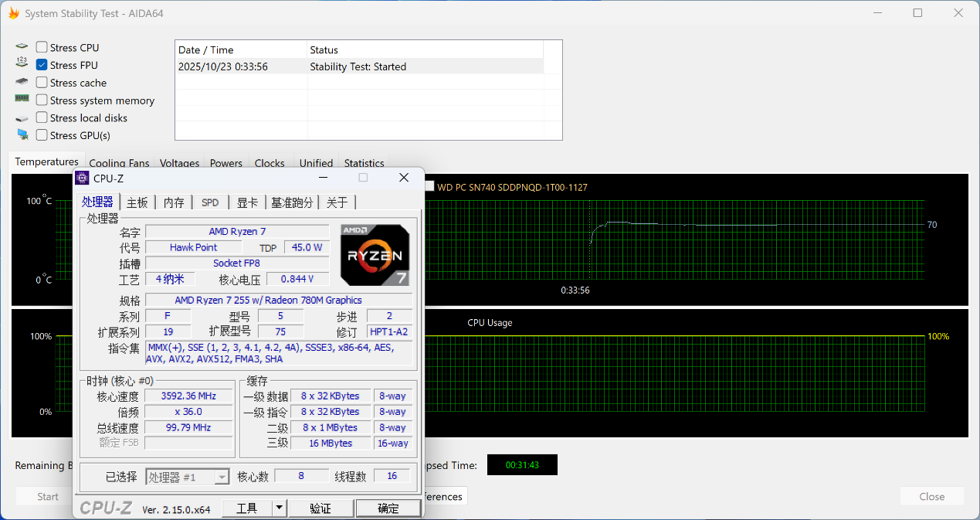Click the FPU icon beside Stress FPU

(x=22, y=64)
